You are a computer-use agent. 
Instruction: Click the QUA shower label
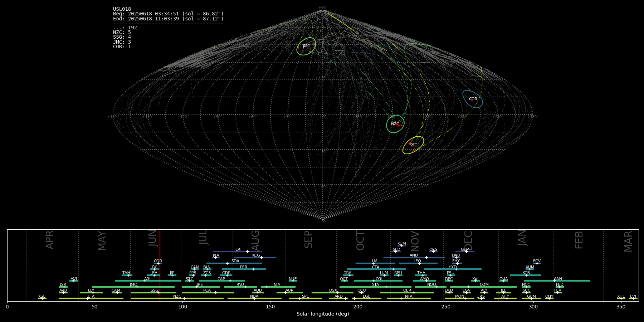[503, 279]
